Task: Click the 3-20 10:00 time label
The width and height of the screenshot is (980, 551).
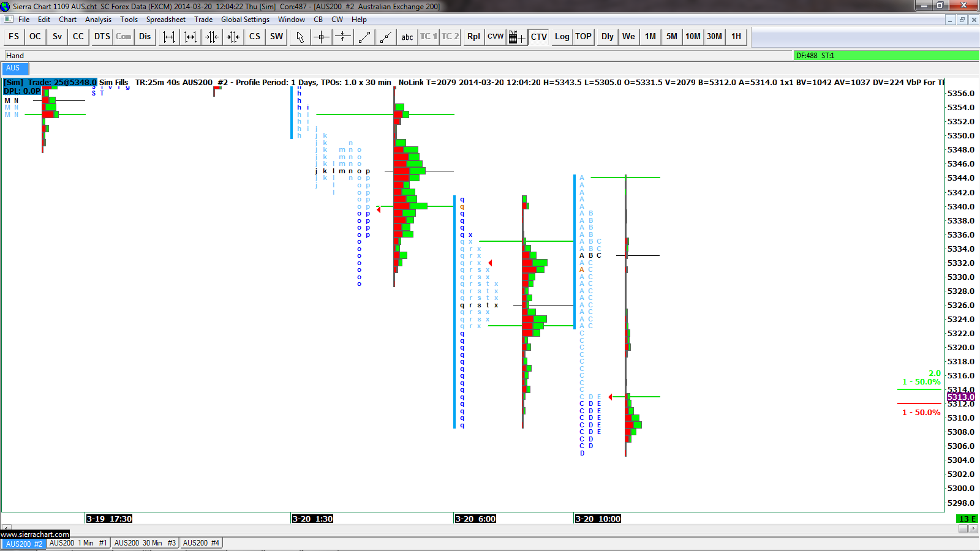Action: pos(598,519)
